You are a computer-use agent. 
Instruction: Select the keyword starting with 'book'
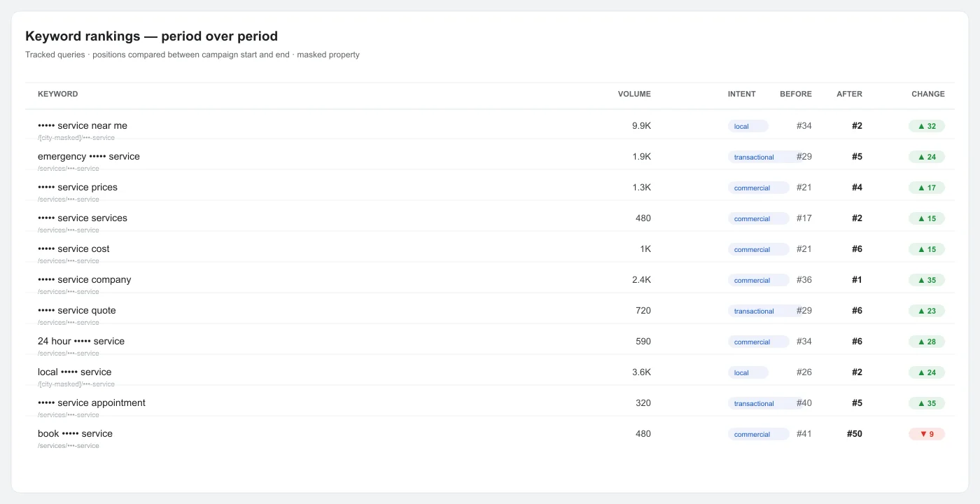(75, 434)
